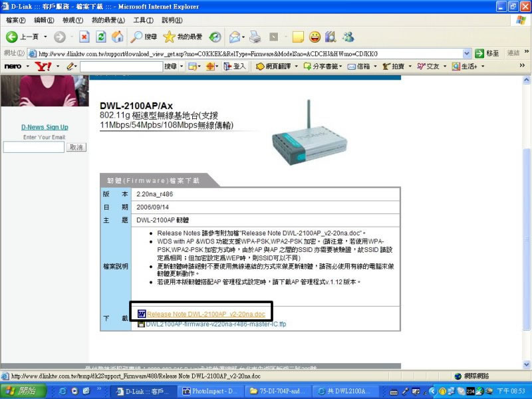The image size is (532, 399).
Task: Click the yellow note icon in toolbar
Action: [x=298, y=37]
